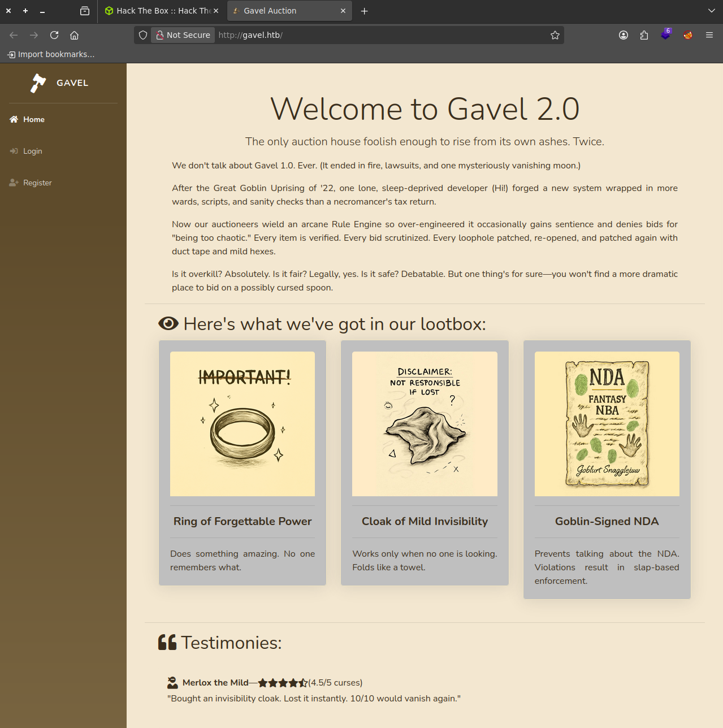Click the Goblin-Signed NDA title
Image resolution: width=723 pixels, height=728 pixels.
(x=607, y=521)
